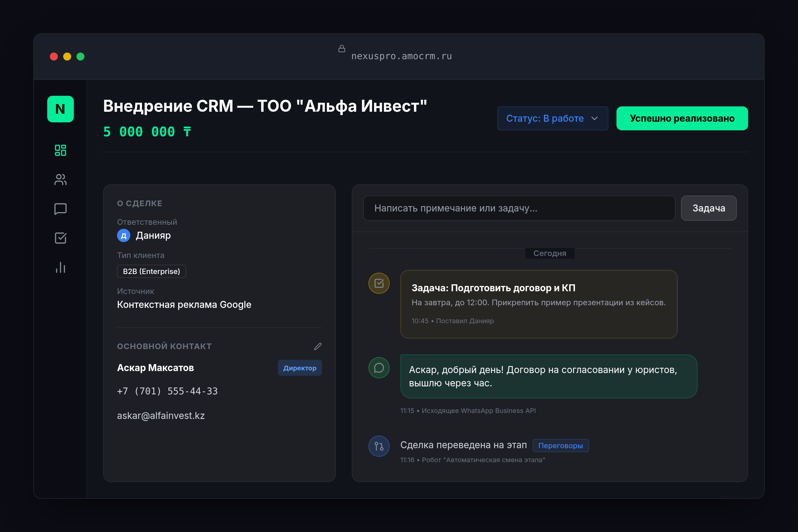Open the analytics bar chart icon
This screenshot has height=532, width=798.
click(x=61, y=268)
